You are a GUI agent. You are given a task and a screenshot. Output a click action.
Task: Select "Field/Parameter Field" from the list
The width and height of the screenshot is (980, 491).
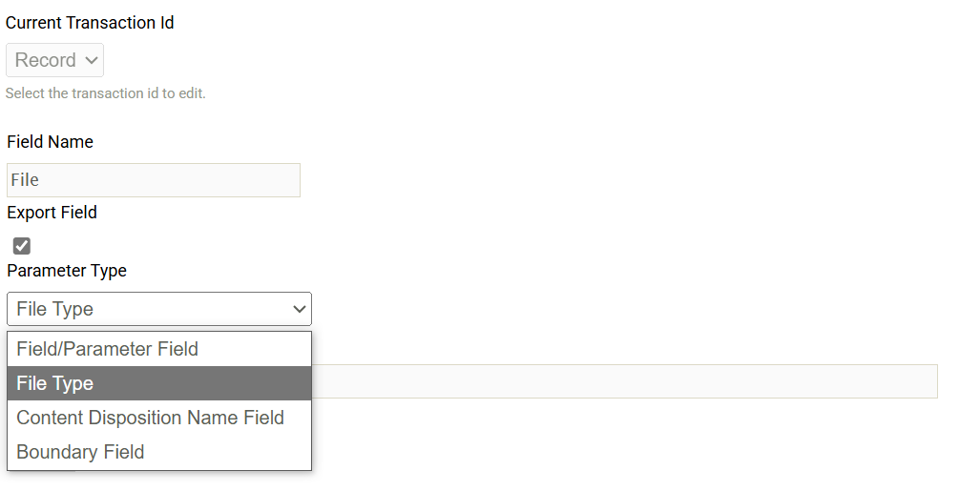pos(107,349)
